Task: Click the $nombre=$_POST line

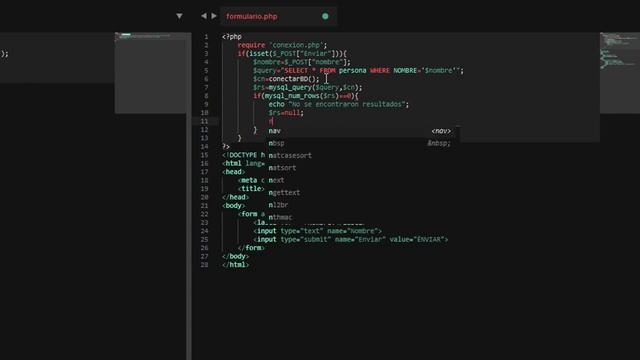Action: 302,62
